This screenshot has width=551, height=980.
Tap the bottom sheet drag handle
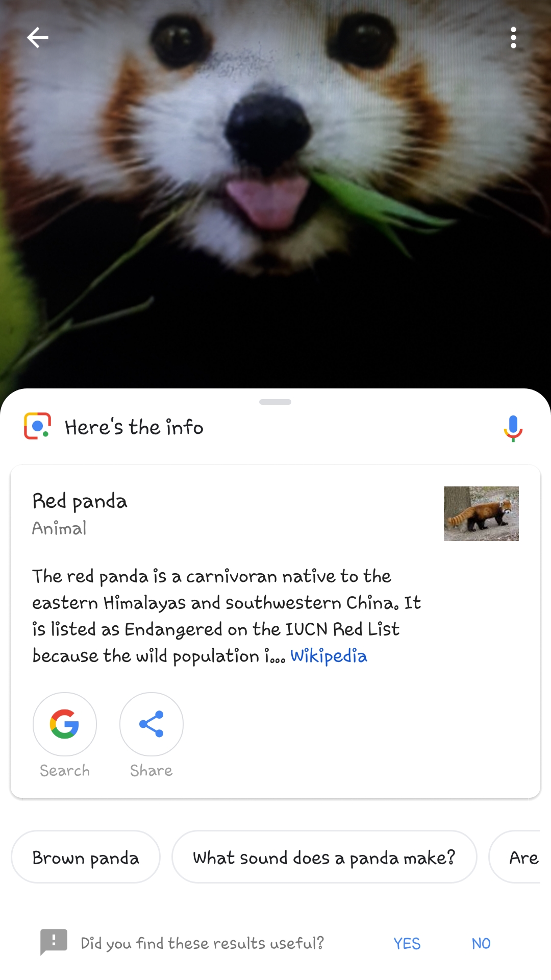(x=275, y=402)
